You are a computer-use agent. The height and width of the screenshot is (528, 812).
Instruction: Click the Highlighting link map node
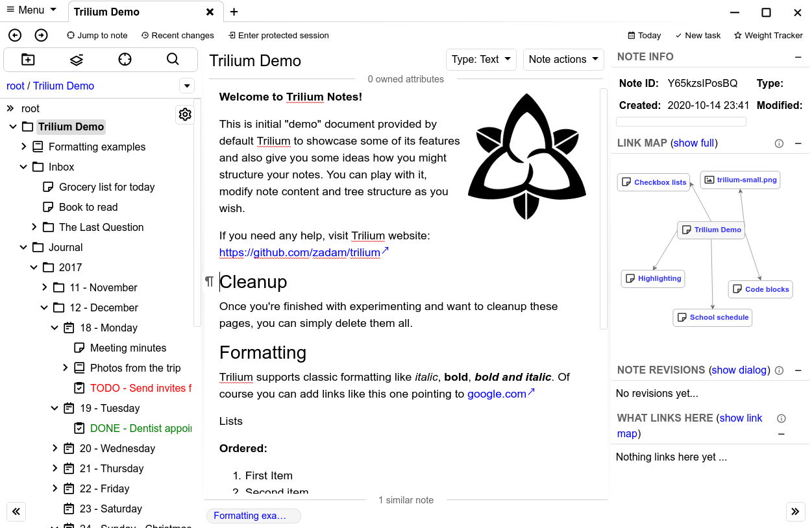pyautogui.click(x=653, y=278)
